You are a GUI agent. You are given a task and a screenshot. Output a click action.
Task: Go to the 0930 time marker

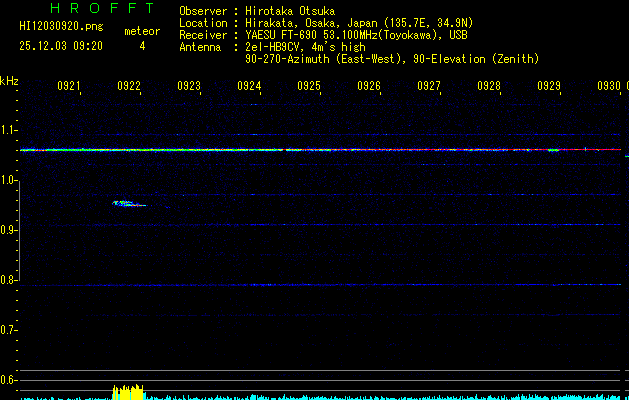608,87
